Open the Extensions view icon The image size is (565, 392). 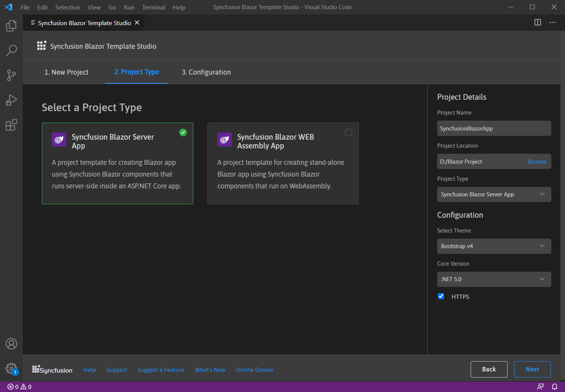pyautogui.click(x=11, y=125)
